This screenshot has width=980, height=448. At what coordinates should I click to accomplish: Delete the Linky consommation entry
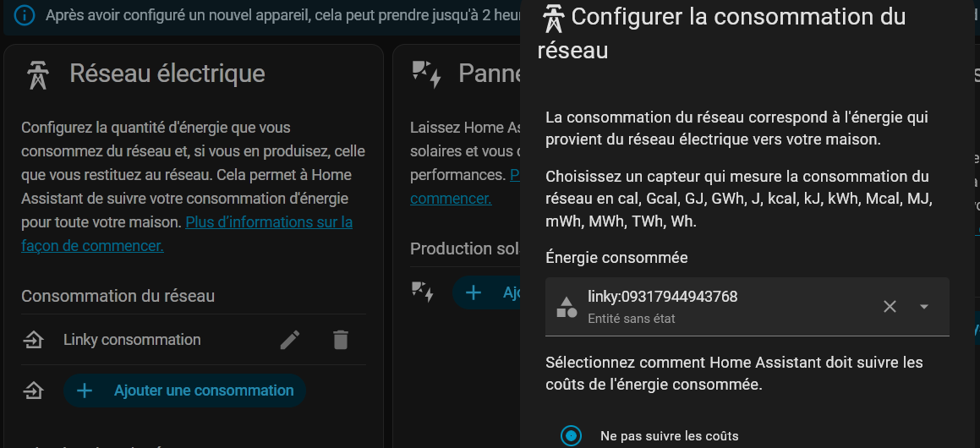340,340
